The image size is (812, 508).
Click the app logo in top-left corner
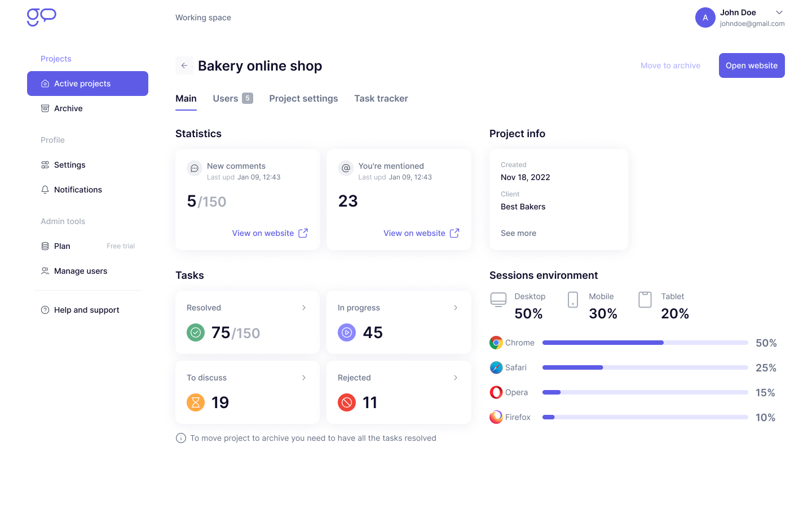click(42, 17)
